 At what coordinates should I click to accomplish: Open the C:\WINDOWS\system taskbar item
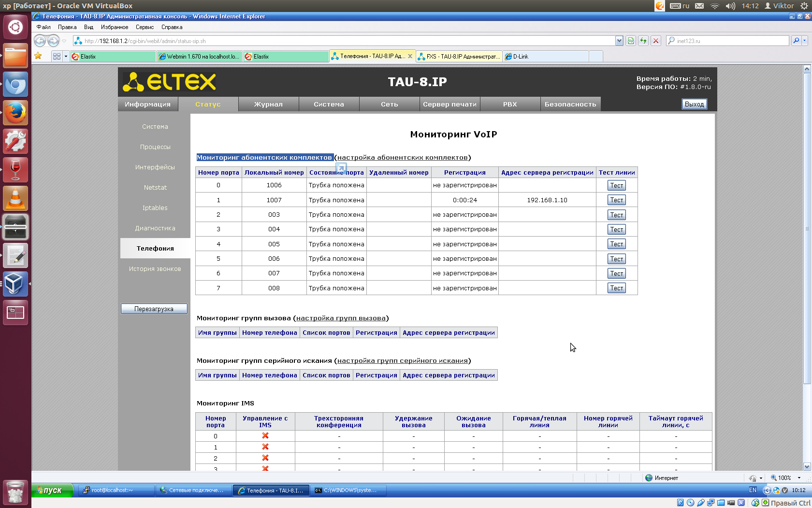[349, 490]
